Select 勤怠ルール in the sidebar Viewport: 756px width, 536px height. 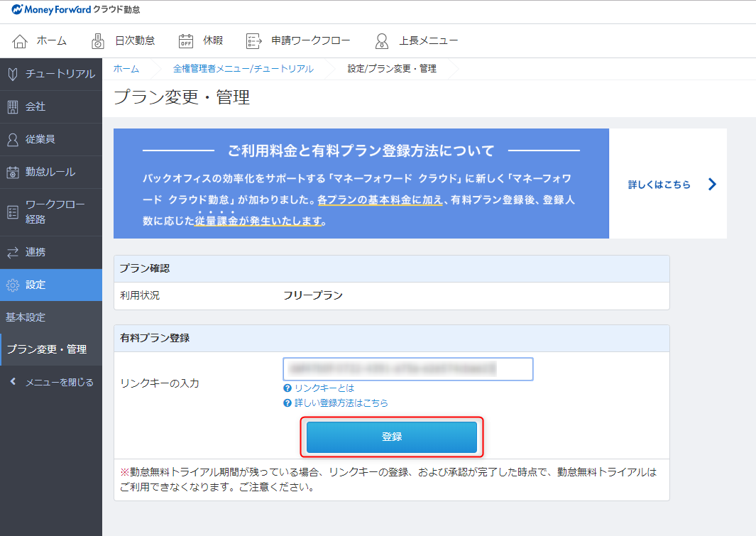[51, 172]
